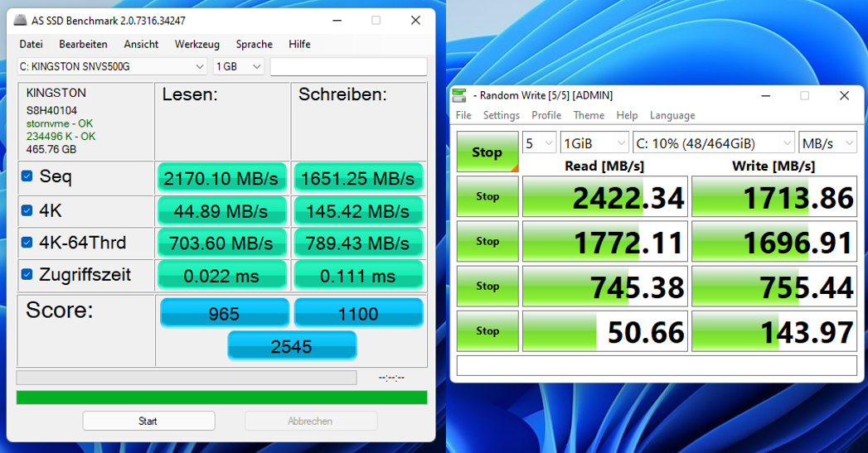Click the Write [MB/s] column header

(773, 166)
